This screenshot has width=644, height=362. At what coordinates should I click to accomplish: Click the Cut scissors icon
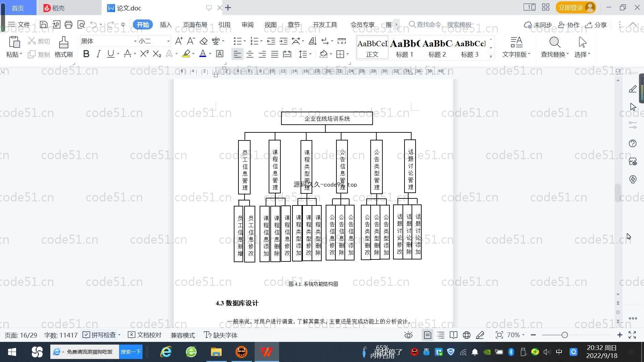pos(32,41)
